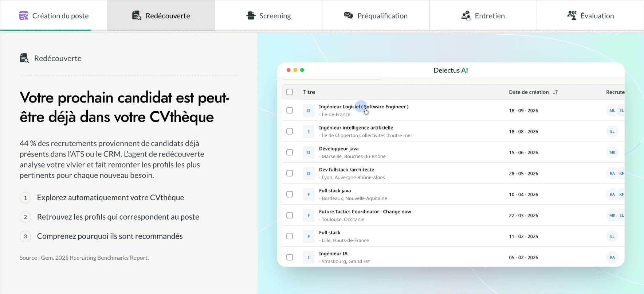Screen dimensions: 644x294
Task: Click step 1 Explorez automatiquement votre CVthèque
Action: tap(102, 198)
